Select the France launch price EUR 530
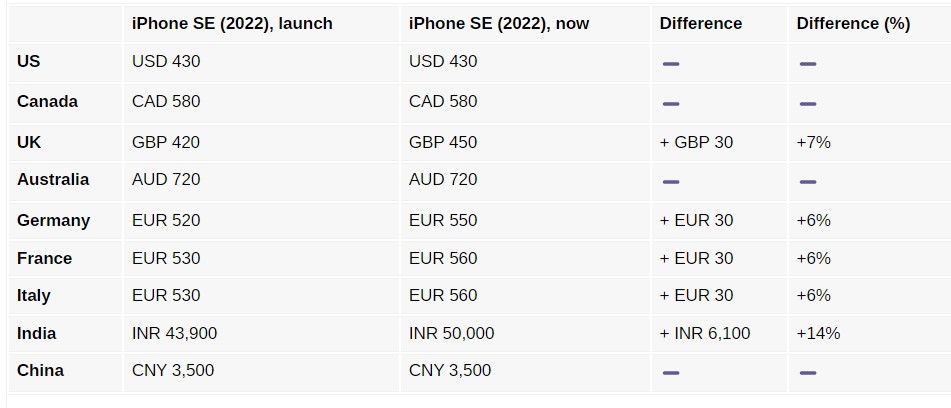The height and width of the screenshot is (408, 951). (x=166, y=258)
